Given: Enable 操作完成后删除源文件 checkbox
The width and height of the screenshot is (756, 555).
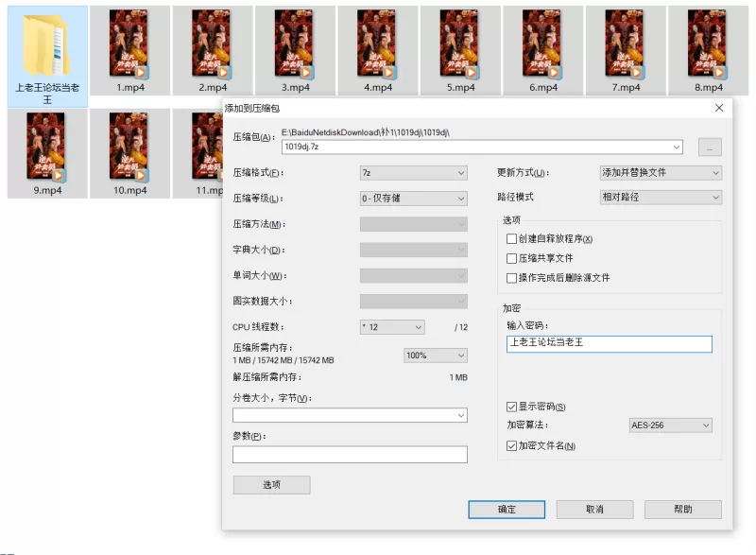Looking at the screenshot, I should (512, 278).
